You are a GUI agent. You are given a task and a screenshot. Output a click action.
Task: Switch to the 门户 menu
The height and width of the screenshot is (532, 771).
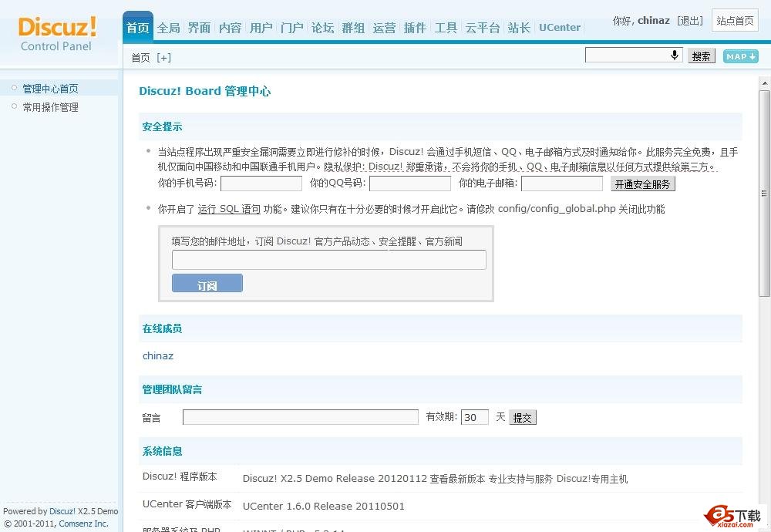click(x=291, y=28)
